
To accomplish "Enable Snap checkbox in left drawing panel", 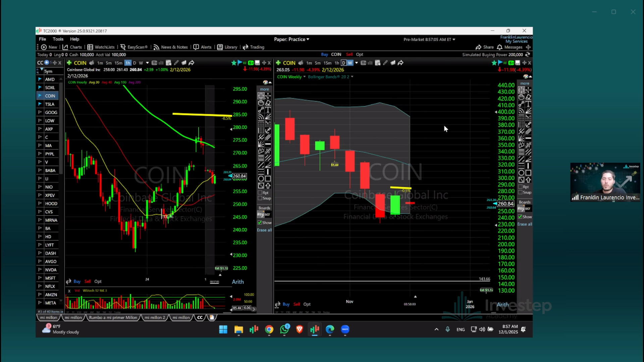I will (x=260, y=198).
